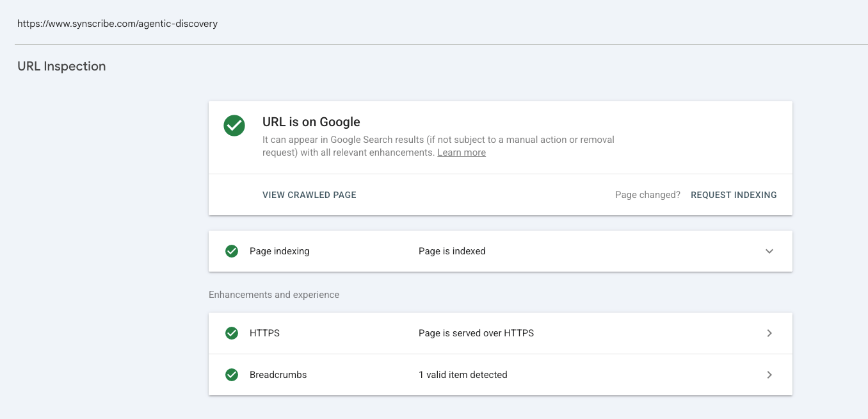Click the Page changed? text
This screenshot has width=868, height=419.
pos(648,195)
